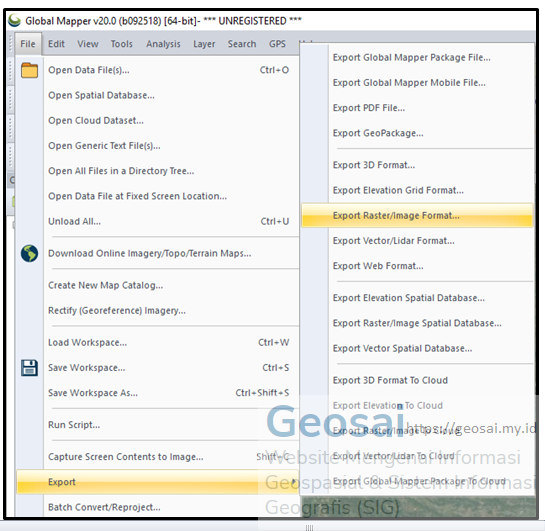Select Capture Screen Contents to Image
The height and width of the screenshot is (531, 545).
[x=158, y=457]
